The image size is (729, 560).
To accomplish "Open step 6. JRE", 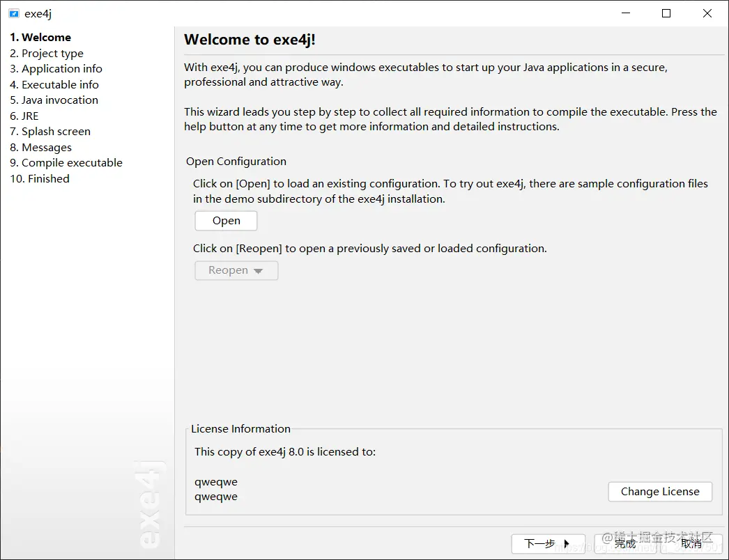I will [x=24, y=116].
